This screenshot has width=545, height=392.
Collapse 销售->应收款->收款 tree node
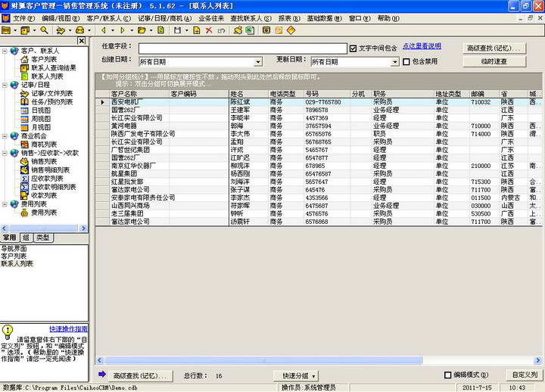click(x=5, y=154)
